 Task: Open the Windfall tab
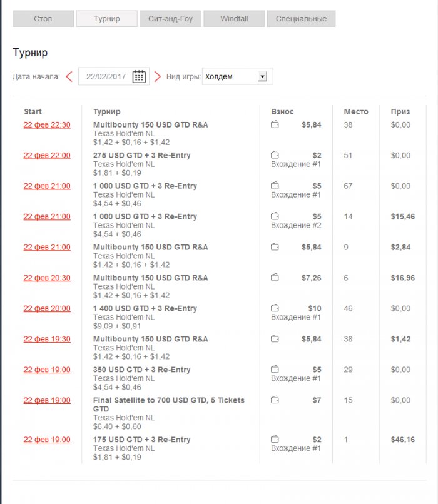(x=234, y=19)
